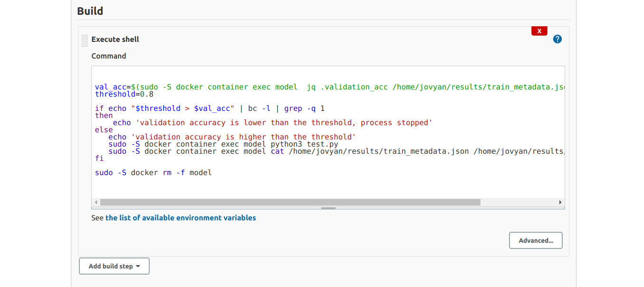The width and height of the screenshot is (644, 287).
Task: Open help for Execute shell
Action: coord(557,39)
